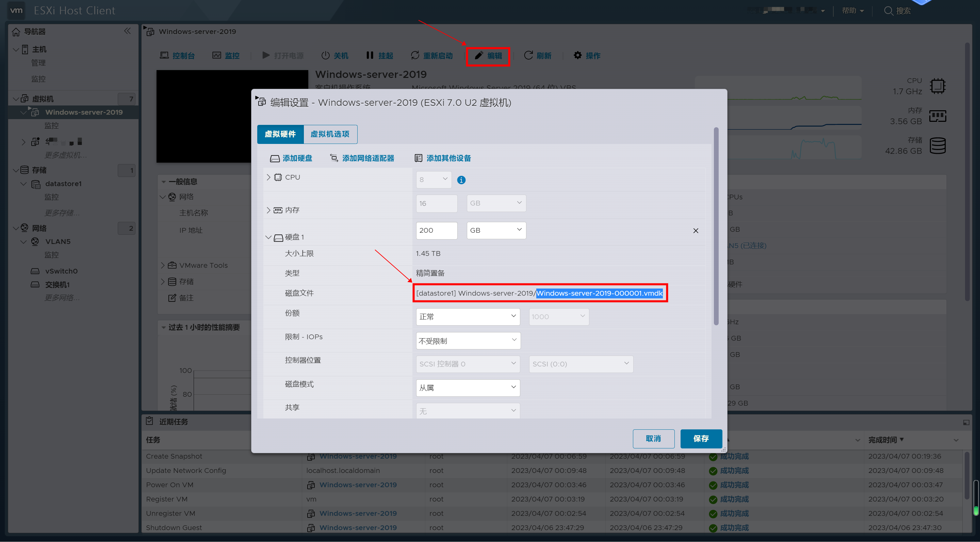This screenshot has height=542, width=980.
Task: Click Windows-server-2019 link in Power On VM row
Action: [358, 485]
